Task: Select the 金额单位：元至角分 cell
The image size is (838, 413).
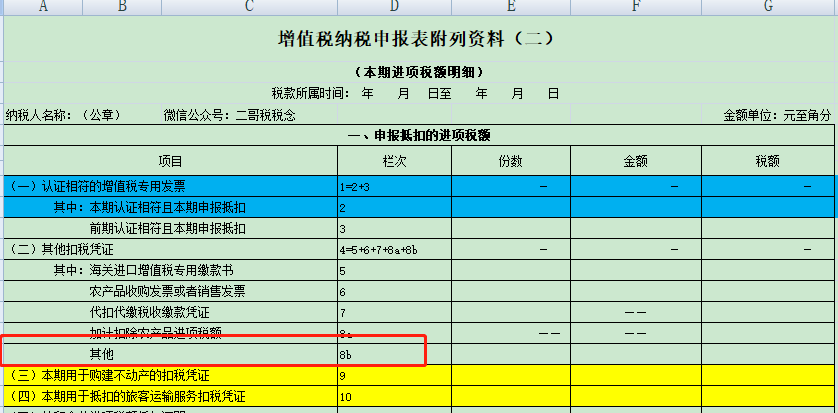Action: pos(776,115)
